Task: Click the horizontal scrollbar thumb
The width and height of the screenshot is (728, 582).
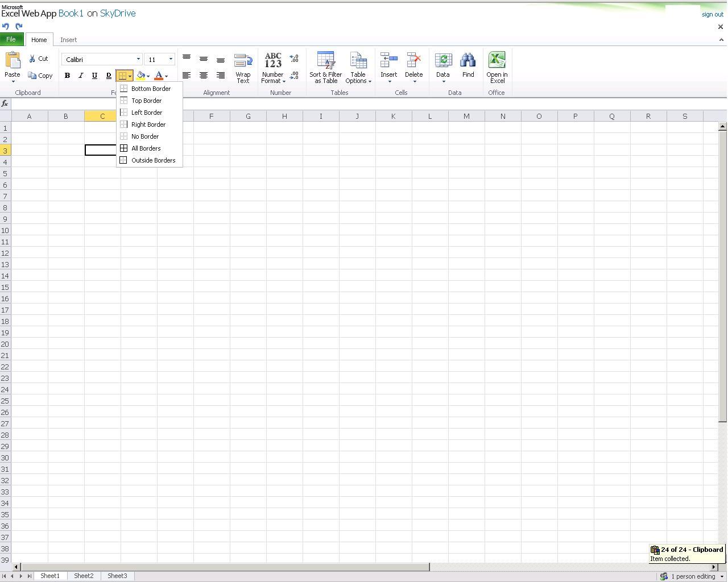Action: pyautogui.click(x=225, y=567)
